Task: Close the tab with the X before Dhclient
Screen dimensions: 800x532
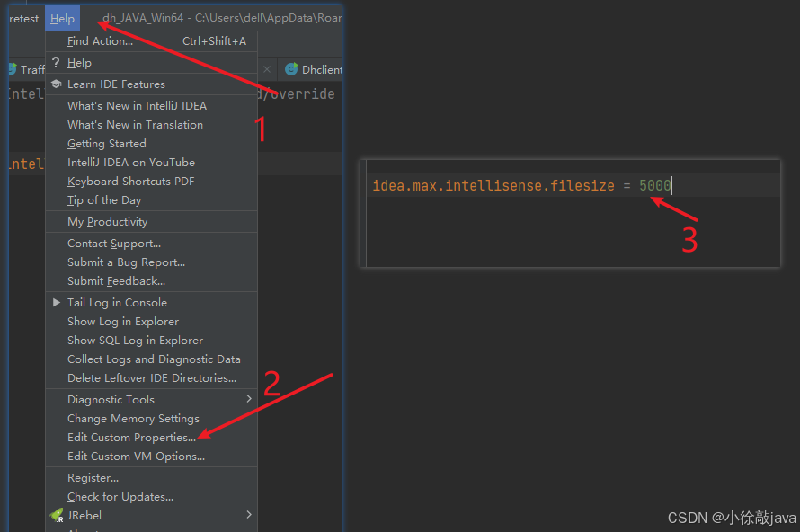Action: 267,69
